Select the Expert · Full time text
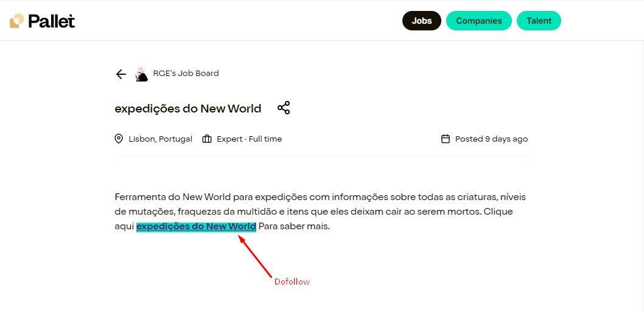The image size is (644, 312). coord(250,139)
